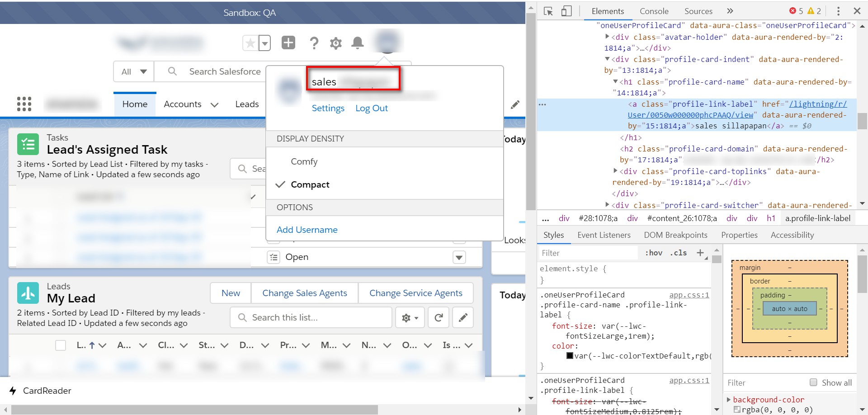The width and height of the screenshot is (868, 415).
Task: Click the notifications bell icon
Action: click(358, 43)
